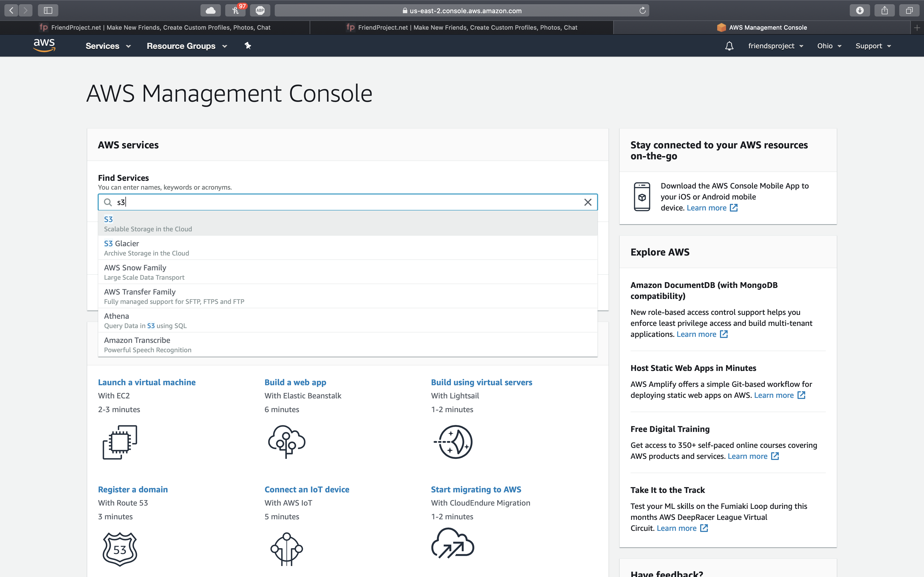Image resolution: width=924 pixels, height=577 pixels.
Task: Click the EC2 virtual machine chip icon
Action: point(120,442)
